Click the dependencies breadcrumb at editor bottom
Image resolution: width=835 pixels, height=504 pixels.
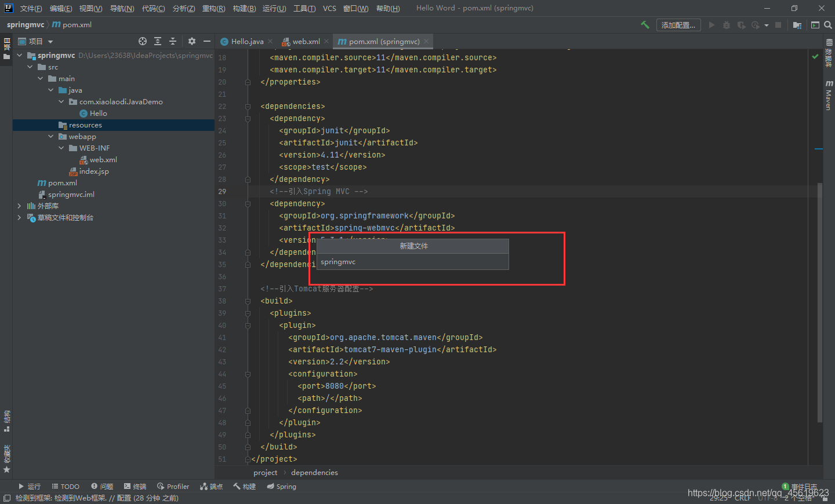point(314,473)
